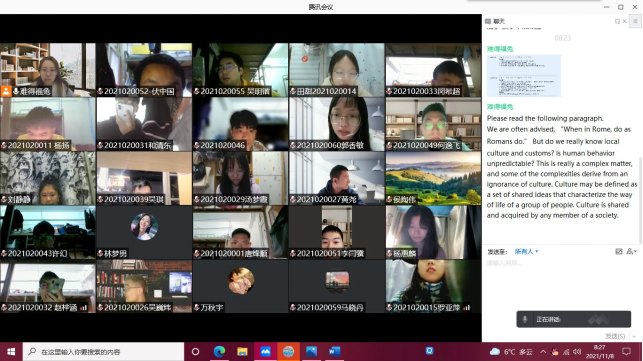Image resolution: width=643 pixels, height=361 pixels.
Task: Open File Explorer from the taskbar
Action: pos(242,352)
